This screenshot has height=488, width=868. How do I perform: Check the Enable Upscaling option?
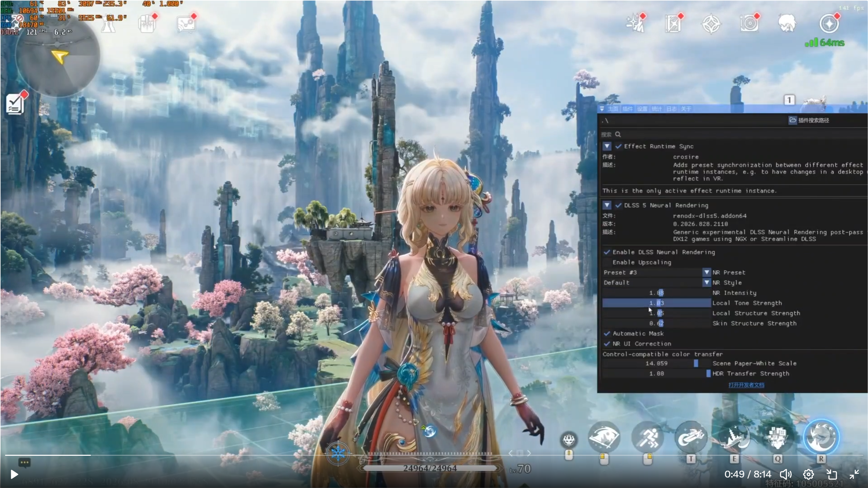coord(607,262)
